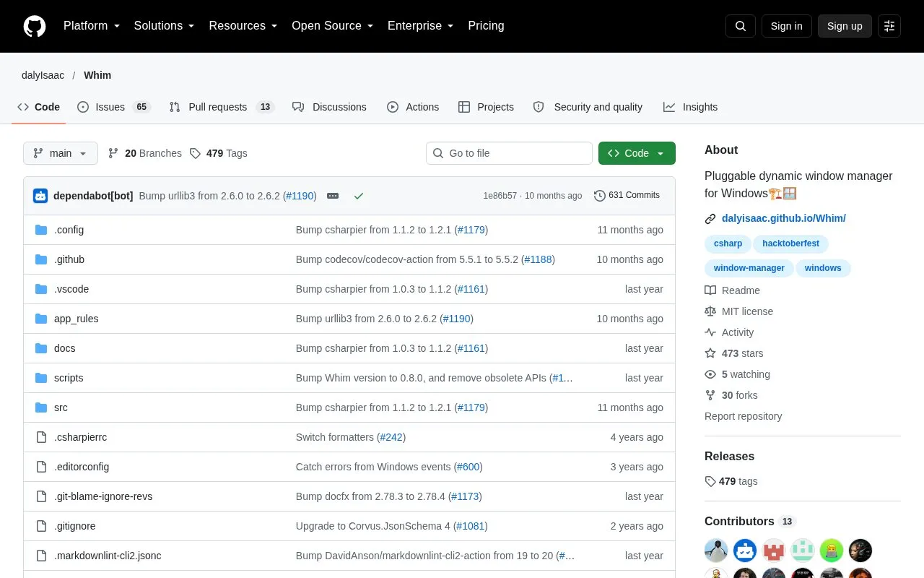Click the Sign in button
The width and height of the screenshot is (924, 578).
[786, 26]
